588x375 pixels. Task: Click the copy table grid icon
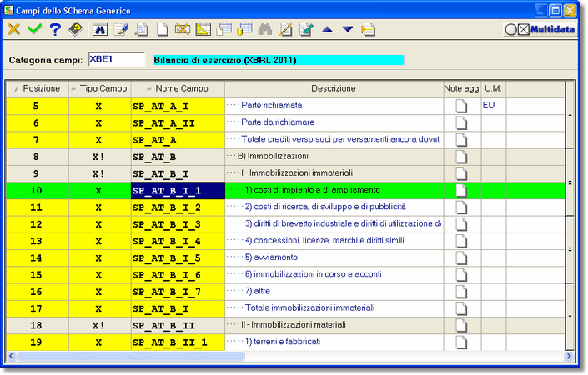224,29
